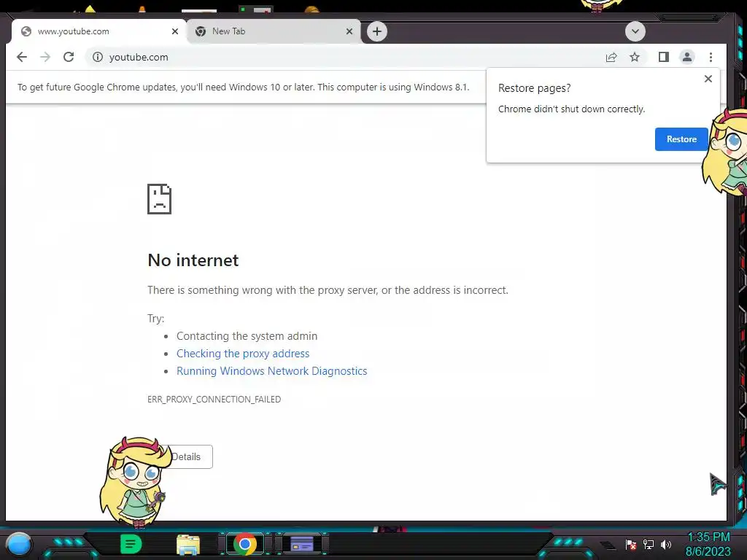
Task: Reload the youtube.com page
Action: coord(69,57)
